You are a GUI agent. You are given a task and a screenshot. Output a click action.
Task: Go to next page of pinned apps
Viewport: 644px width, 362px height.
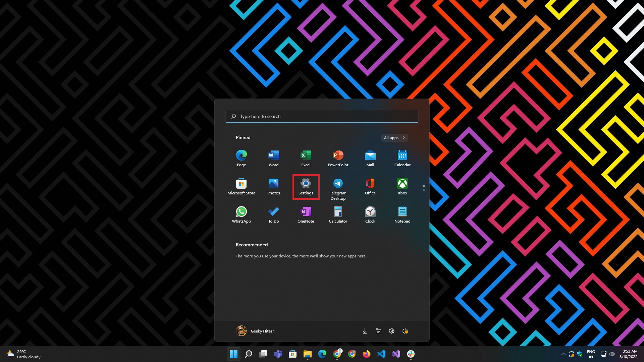424,190
